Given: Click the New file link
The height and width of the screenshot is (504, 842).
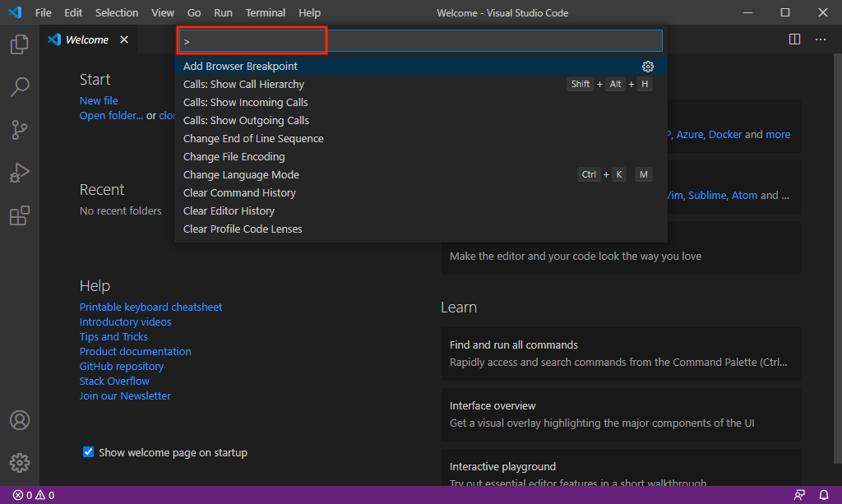Looking at the screenshot, I should point(99,101).
